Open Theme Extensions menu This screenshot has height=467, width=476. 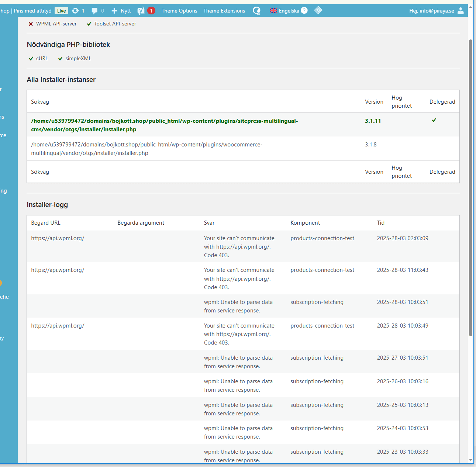pyautogui.click(x=224, y=11)
